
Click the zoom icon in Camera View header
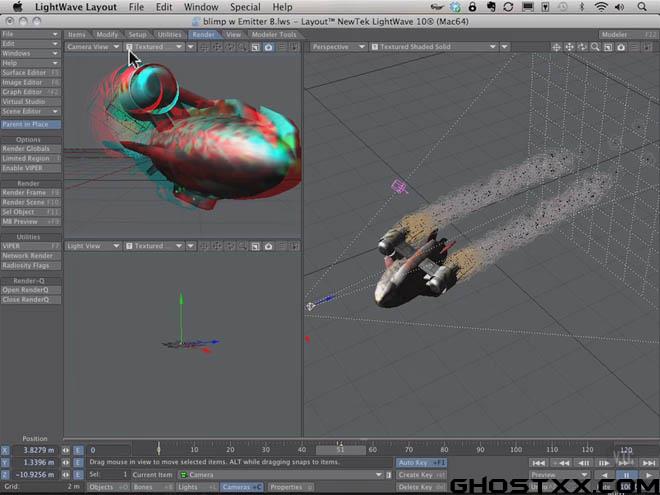242,47
